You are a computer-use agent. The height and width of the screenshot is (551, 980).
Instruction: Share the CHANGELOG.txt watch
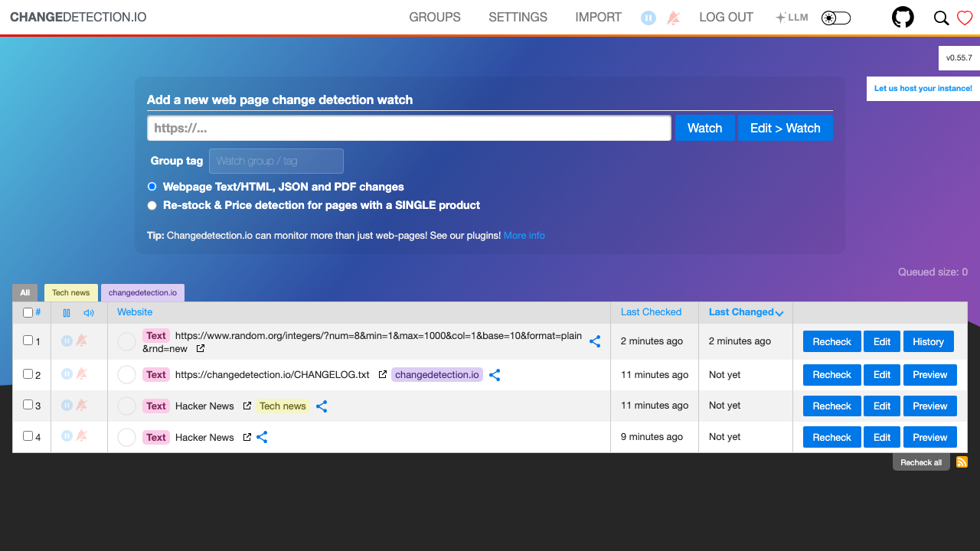click(x=495, y=375)
